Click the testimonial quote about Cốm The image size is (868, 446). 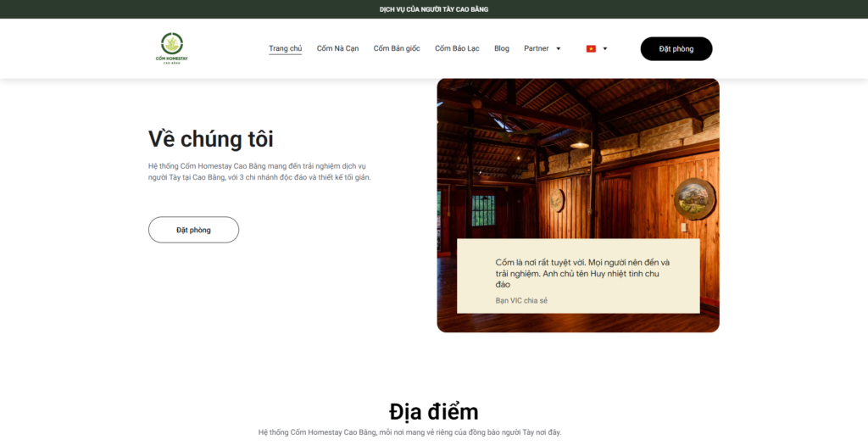point(582,273)
